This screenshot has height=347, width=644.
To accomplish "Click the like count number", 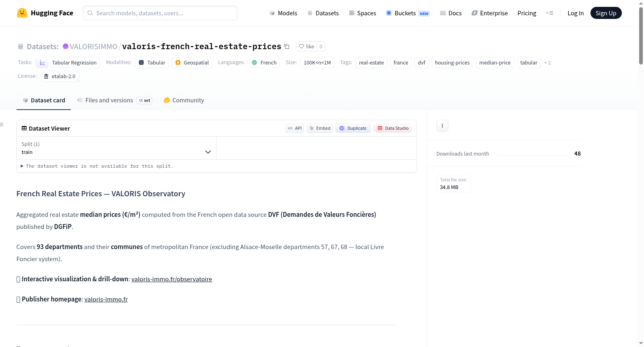I will pos(321,46).
